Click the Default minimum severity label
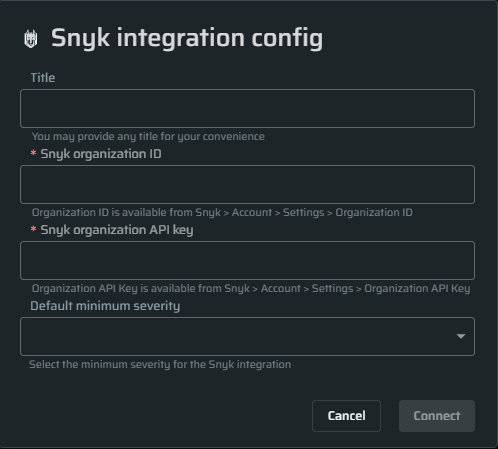The width and height of the screenshot is (498, 449). pos(105,306)
